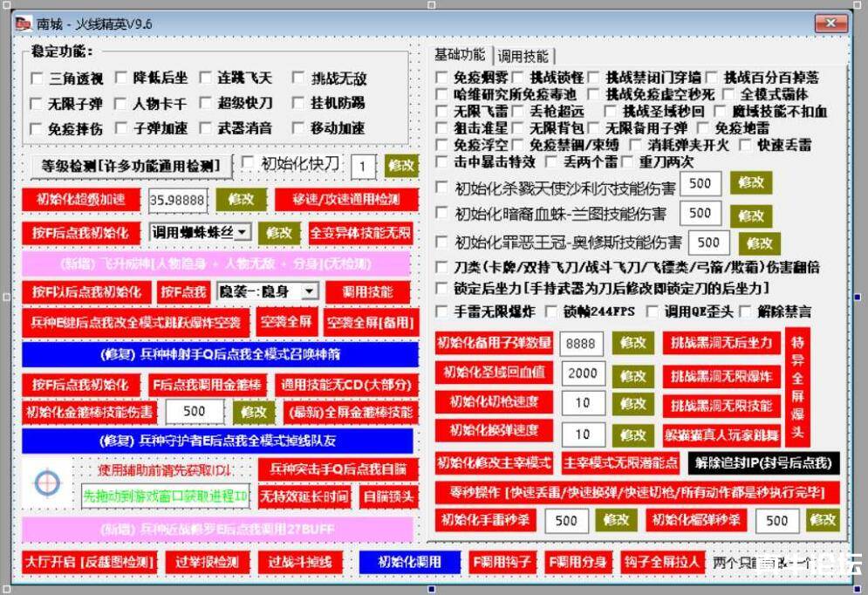Click the green 先拖动到游戏窗口获取进程ID field
This screenshot has height=595, width=868.
coord(166,496)
